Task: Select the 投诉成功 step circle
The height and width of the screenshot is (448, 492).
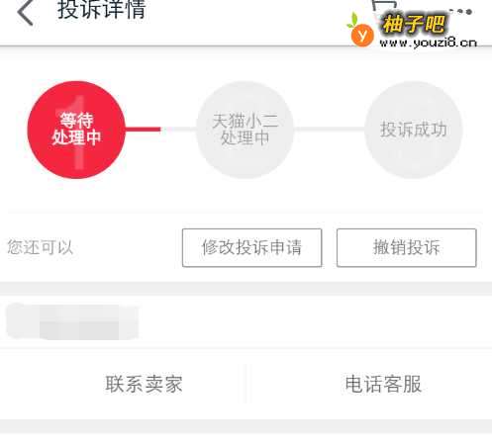Action: [x=414, y=130]
